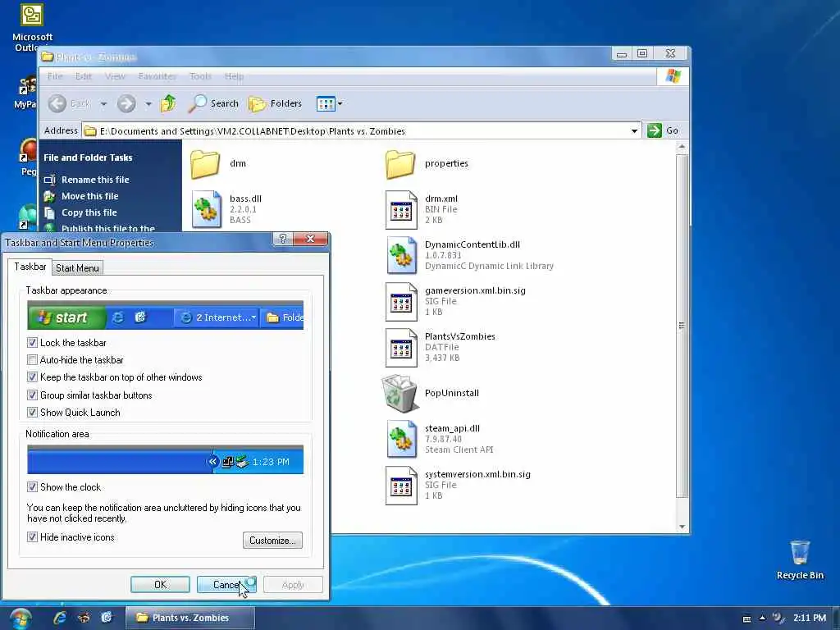The width and height of the screenshot is (840, 630).
Task: Select the Taskbar tab
Action: (x=30, y=267)
